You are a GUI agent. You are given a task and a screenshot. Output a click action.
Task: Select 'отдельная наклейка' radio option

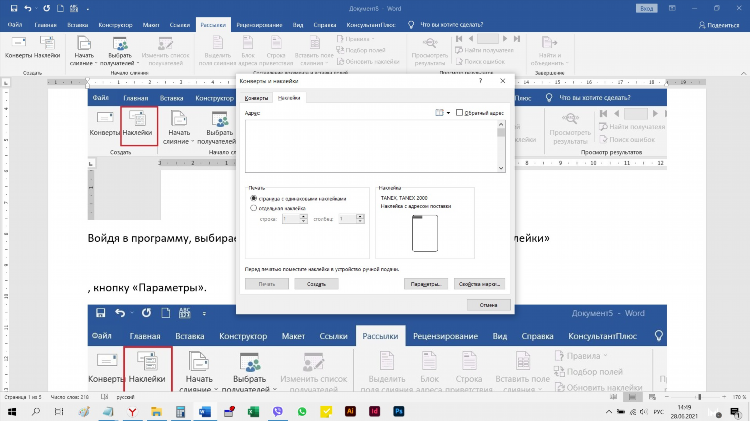(x=254, y=208)
